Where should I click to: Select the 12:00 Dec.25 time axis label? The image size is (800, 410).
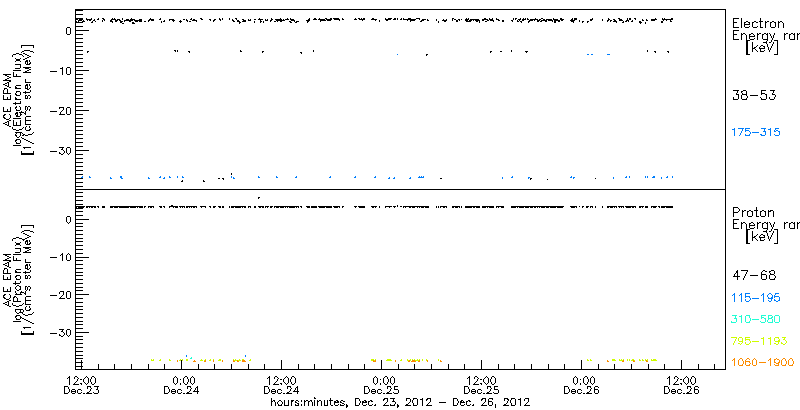click(x=482, y=386)
